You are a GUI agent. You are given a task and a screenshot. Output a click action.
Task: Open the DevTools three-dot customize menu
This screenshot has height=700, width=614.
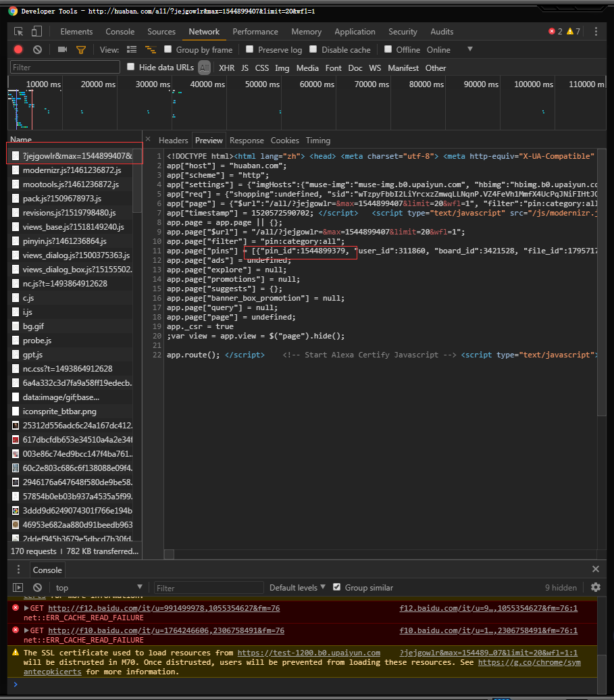(x=596, y=32)
